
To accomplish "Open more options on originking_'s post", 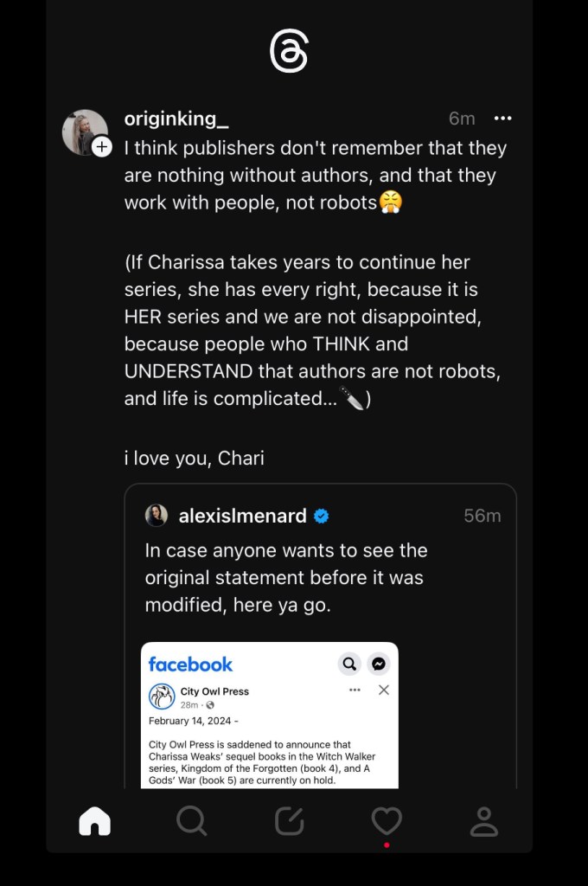I will (x=503, y=119).
